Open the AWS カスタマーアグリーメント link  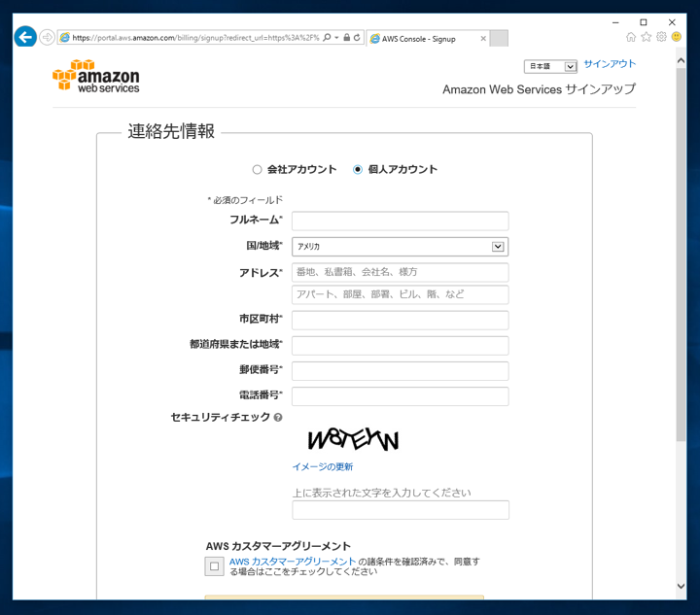[x=293, y=562]
